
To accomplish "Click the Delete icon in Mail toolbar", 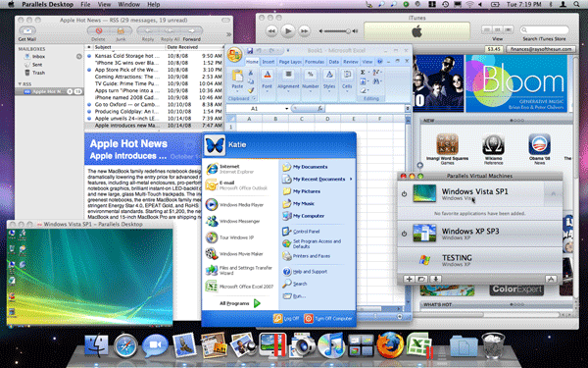I will click(99, 30).
